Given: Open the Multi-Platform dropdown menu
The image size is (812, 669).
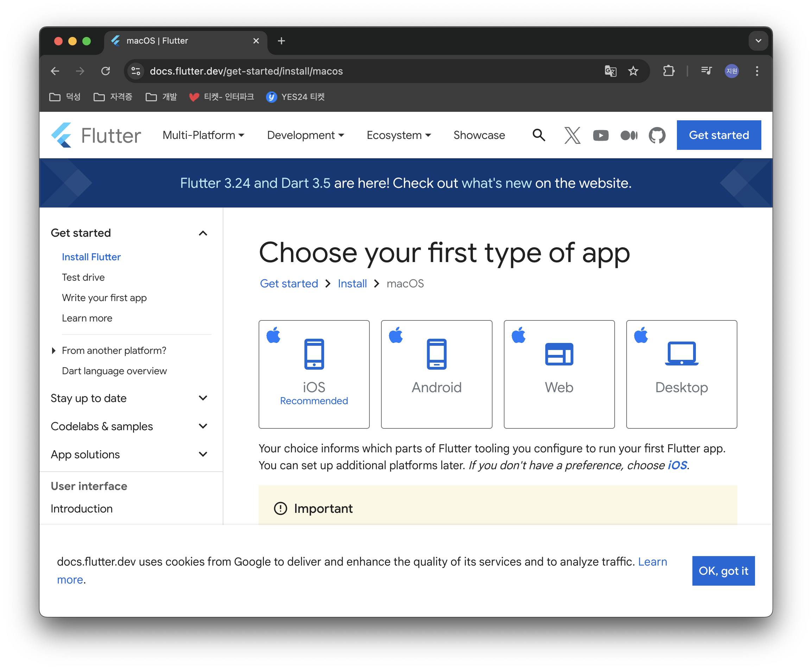Looking at the screenshot, I should pos(203,135).
